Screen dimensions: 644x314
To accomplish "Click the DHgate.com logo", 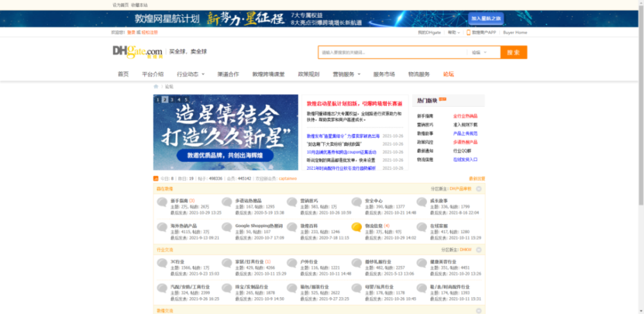I will [x=138, y=51].
